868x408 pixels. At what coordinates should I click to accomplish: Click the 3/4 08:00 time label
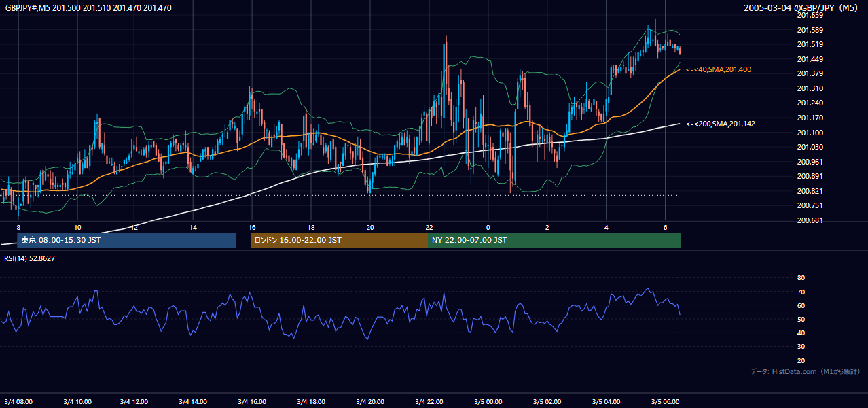18,401
